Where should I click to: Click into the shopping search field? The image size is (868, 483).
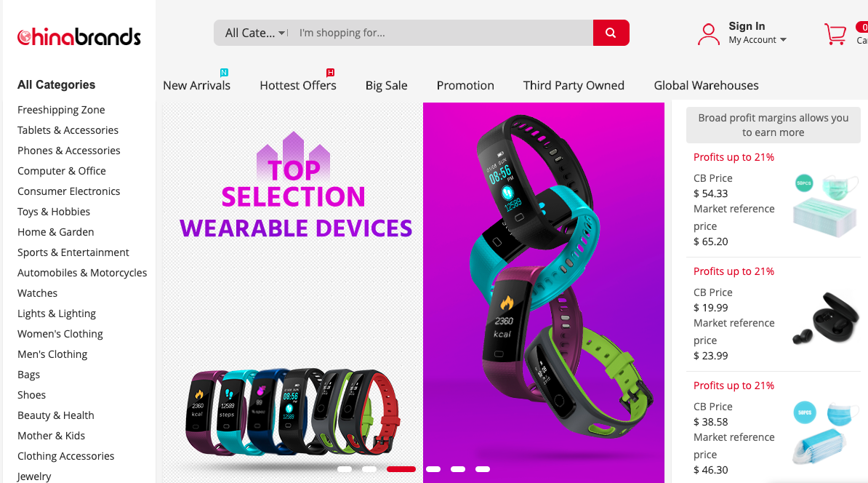click(443, 33)
